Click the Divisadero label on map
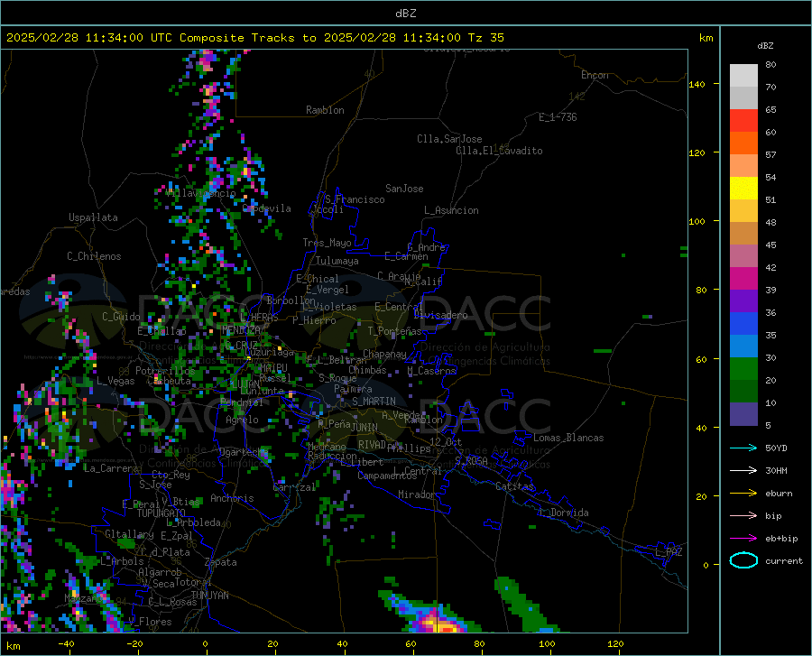812x656 pixels. 440,315
